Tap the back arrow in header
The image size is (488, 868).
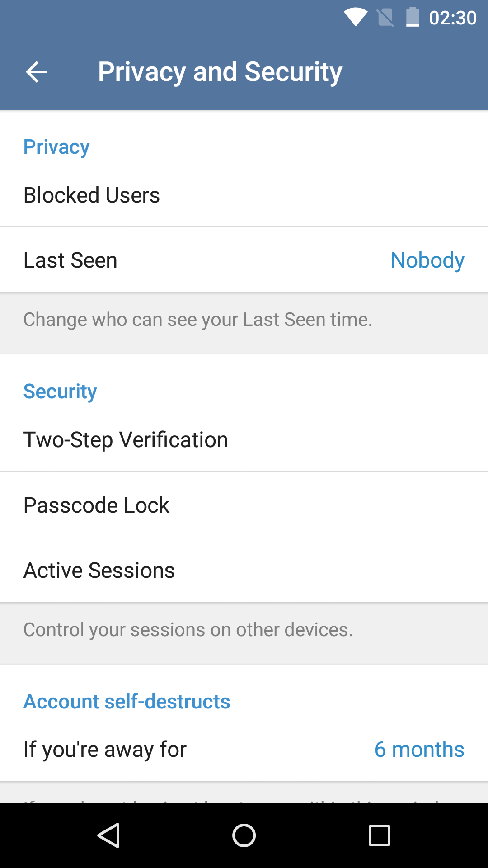point(37,72)
